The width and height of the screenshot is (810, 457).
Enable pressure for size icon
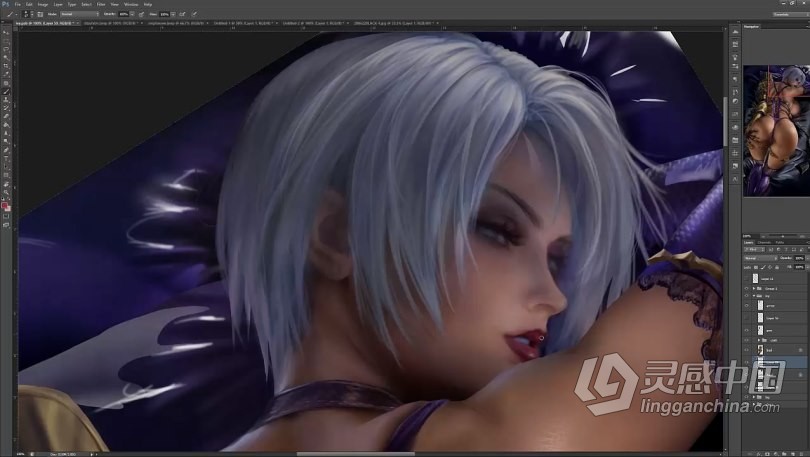coord(194,14)
